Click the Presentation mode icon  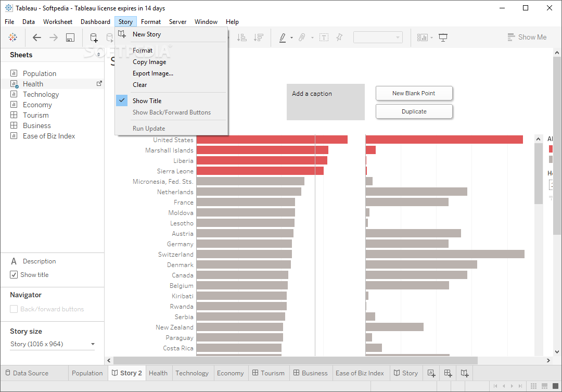443,37
